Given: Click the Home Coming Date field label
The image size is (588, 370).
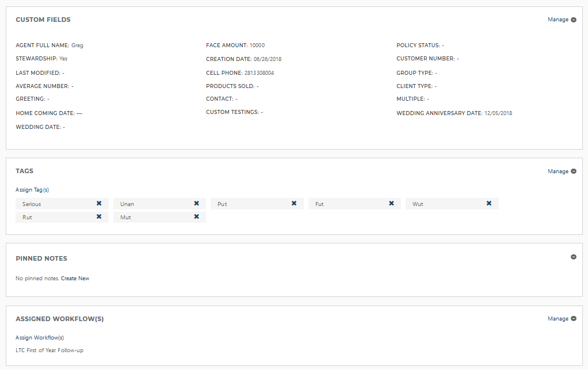Looking at the screenshot, I should coord(45,113).
